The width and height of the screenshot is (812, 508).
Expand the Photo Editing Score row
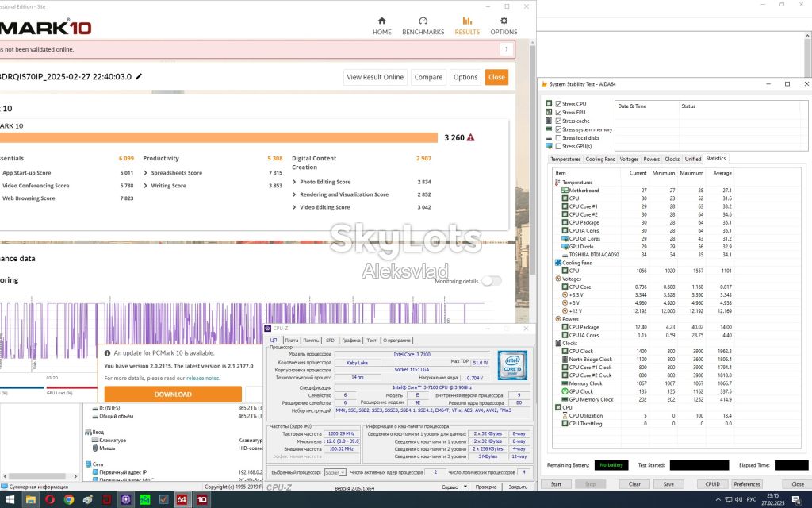pyautogui.click(x=294, y=182)
